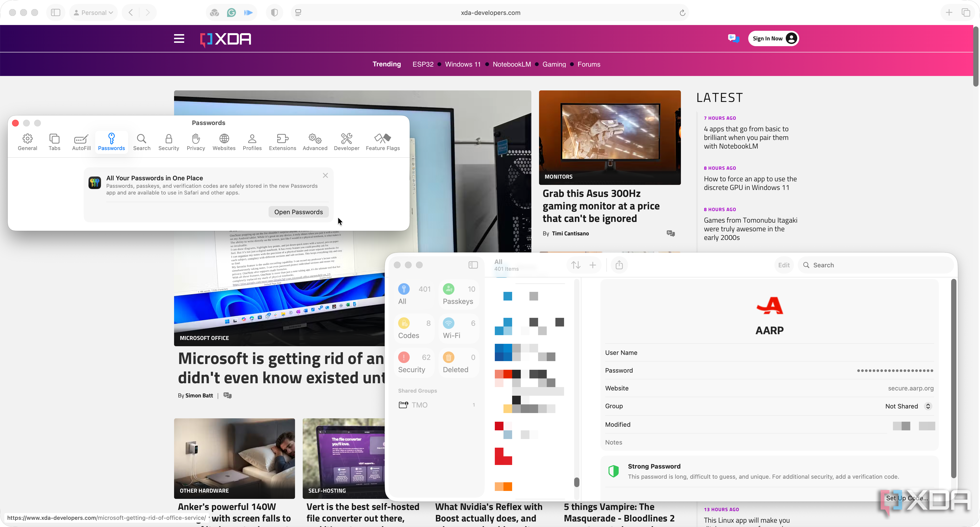Screen dimensions: 980x527
Task: Open the XDA hamburger menu
Action: click(179, 38)
